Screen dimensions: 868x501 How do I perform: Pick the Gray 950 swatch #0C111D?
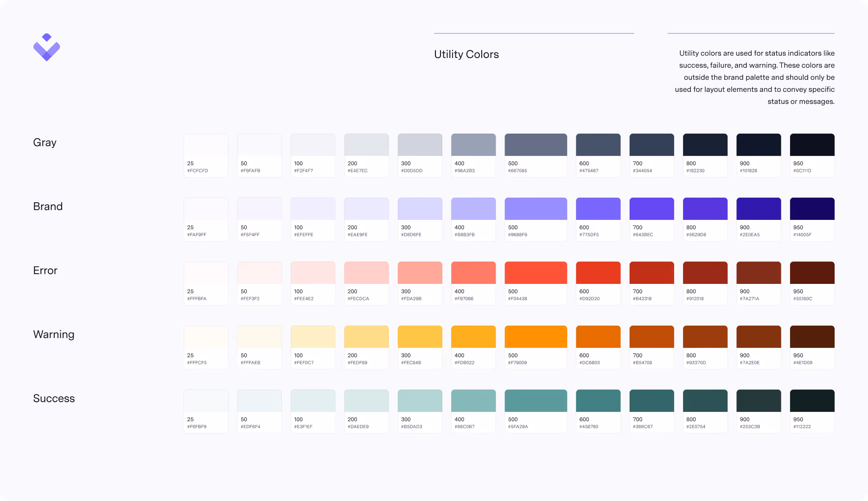point(812,155)
